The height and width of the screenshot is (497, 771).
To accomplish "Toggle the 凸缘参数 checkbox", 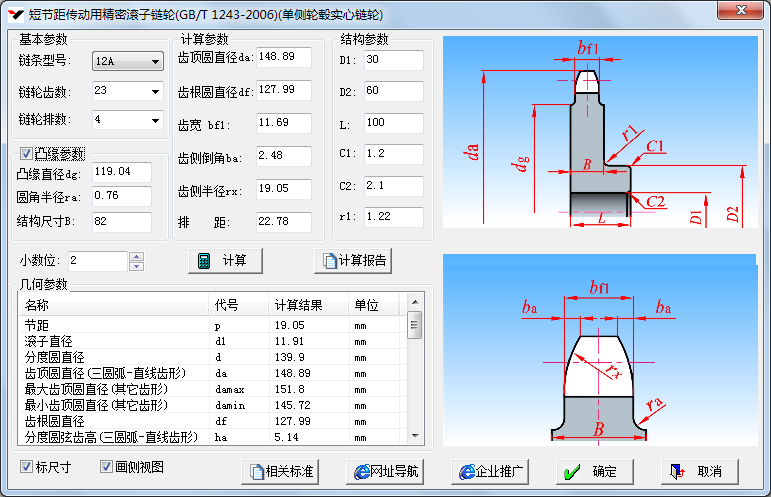I will pyautogui.click(x=26, y=154).
